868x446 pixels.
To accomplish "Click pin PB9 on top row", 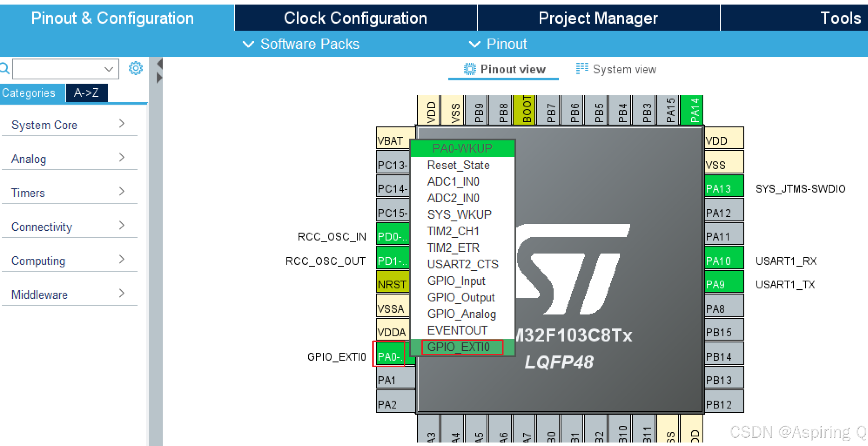I will tap(477, 110).
